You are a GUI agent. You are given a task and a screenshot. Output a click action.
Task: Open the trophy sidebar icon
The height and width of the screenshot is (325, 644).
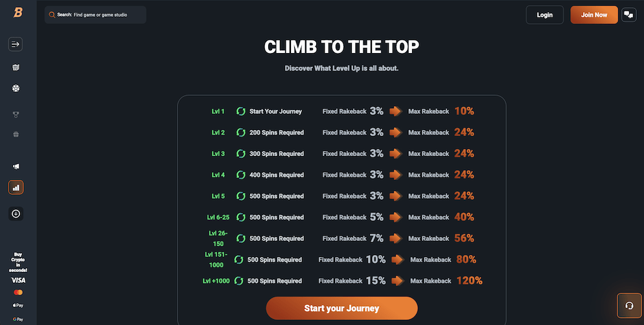pos(16,115)
